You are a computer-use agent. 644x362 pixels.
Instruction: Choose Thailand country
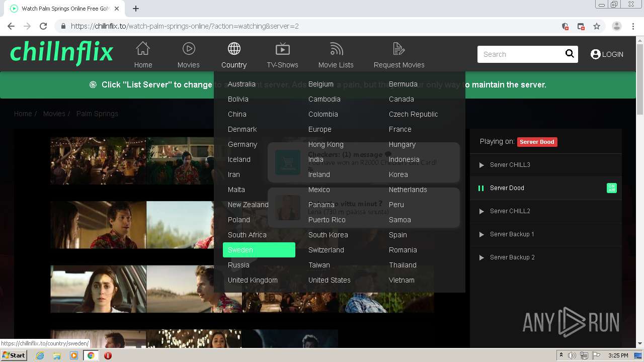coord(403,265)
